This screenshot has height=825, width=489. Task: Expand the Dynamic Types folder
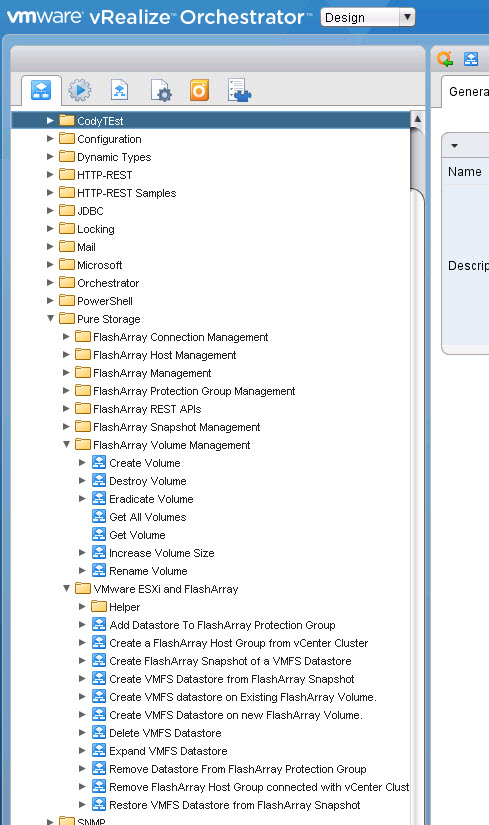pyautogui.click(x=50, y=156)
